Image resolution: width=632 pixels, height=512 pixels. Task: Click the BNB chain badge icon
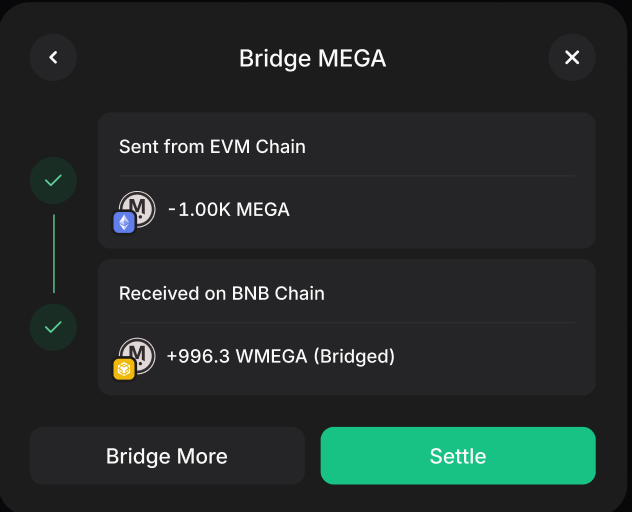click(124, 369)
